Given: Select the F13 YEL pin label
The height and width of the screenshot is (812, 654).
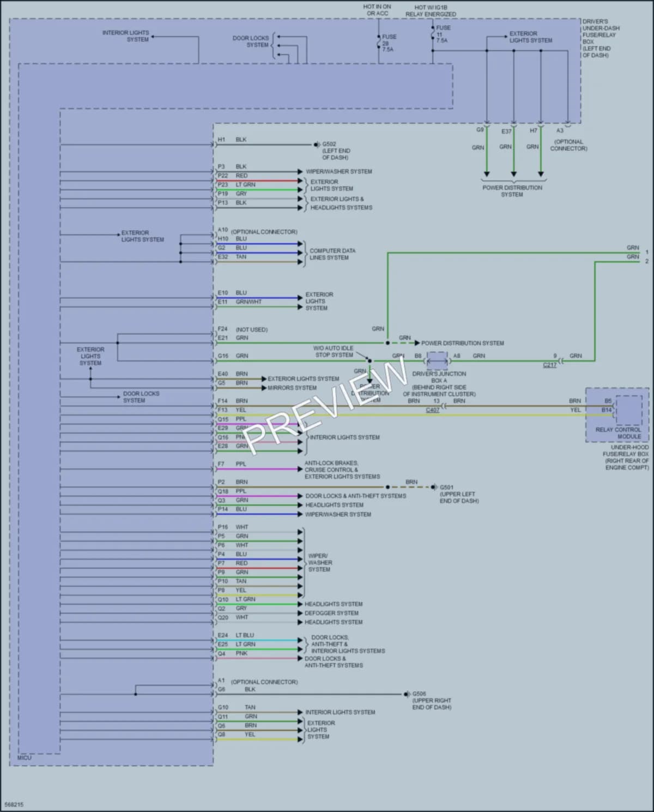Looking at the screenshot, I should 232,410.
